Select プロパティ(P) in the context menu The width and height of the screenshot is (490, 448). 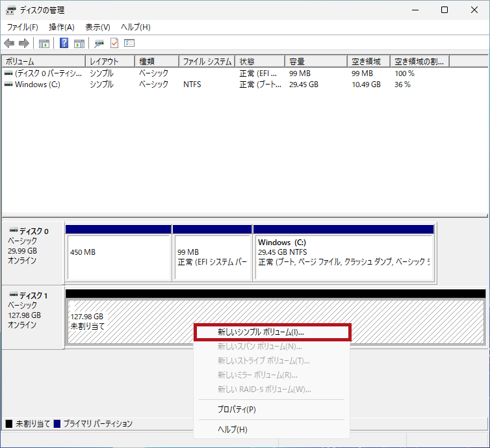[237, 409]
